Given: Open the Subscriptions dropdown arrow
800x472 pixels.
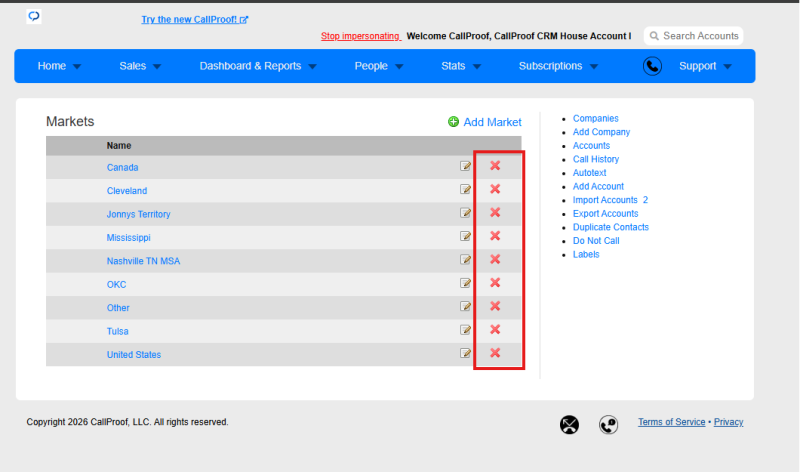Looking at the screenshot, I should (594, 67).
